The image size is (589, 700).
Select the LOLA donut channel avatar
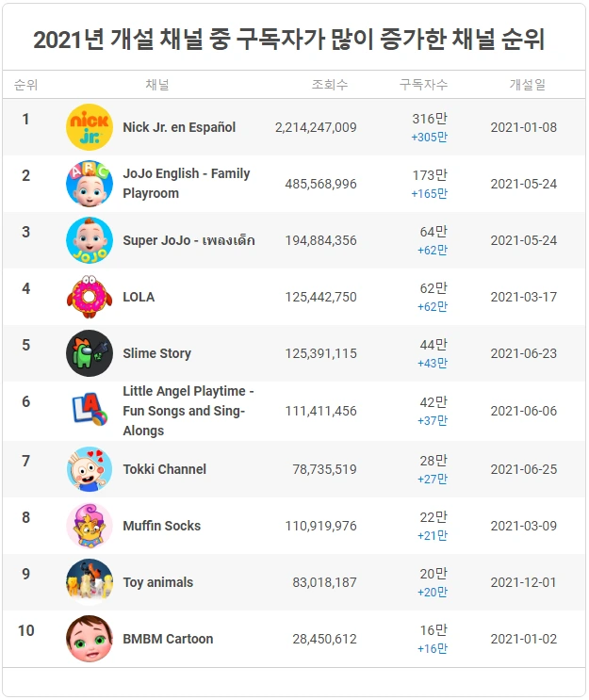click(90, 297)
